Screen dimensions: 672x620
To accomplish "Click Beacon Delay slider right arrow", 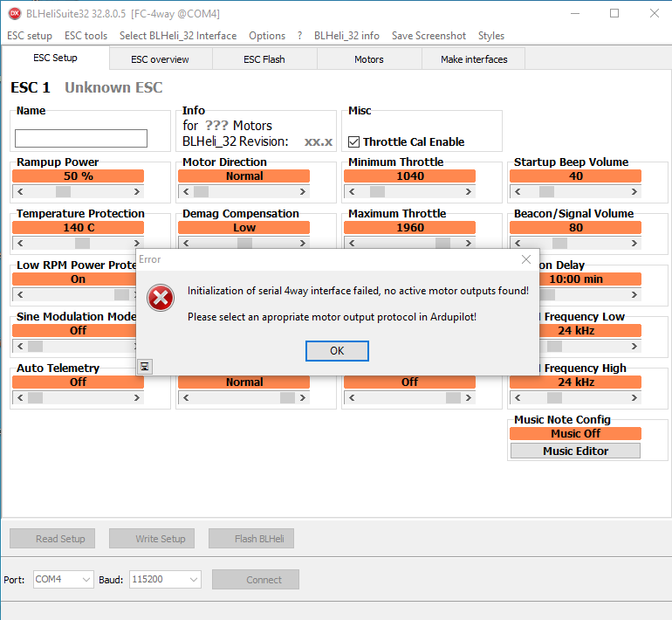I will [x=634, y=294].
